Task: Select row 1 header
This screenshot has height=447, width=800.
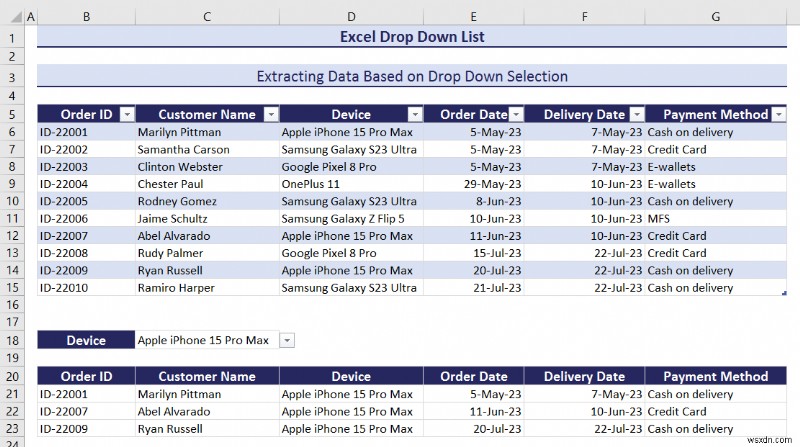Action: coord(12,38)
